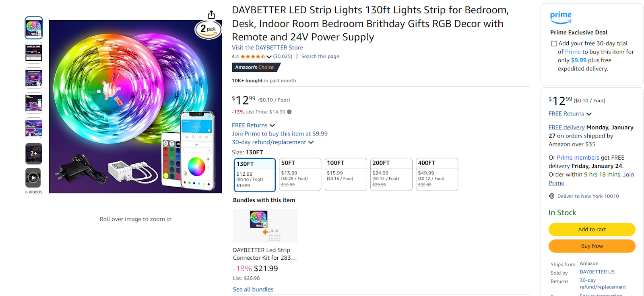This screenshot has width=644, height=296.
Task: Open the 2+ extra images tile
Action: pyautogui.click(x=33, y=153)
